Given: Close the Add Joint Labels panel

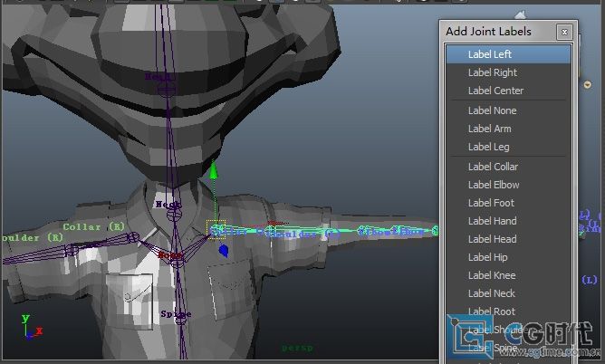Looking at the screenshot, I should tap(564, 32).
